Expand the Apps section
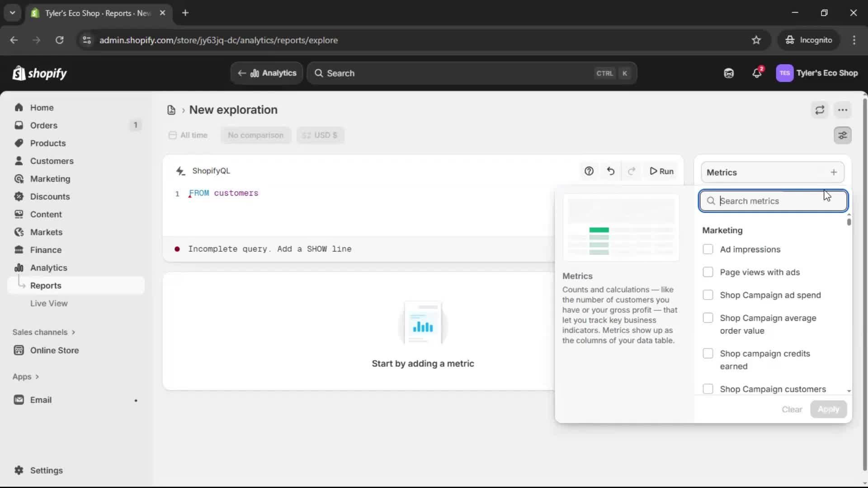The width and height of the screenshot is (868, 488). (x=26, y=377)
